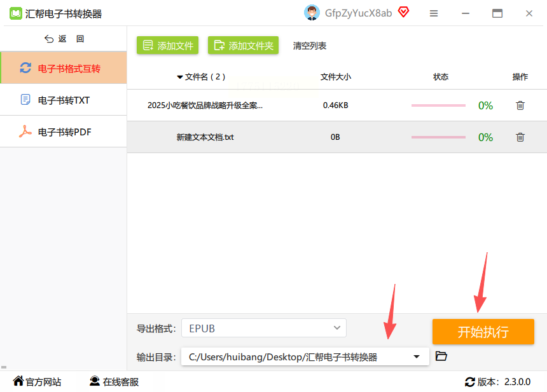Image resolution: width=547 pixels, height=392 pixels.
Task: Open 在线客服 support chat
Action: (x=114, y=382)
